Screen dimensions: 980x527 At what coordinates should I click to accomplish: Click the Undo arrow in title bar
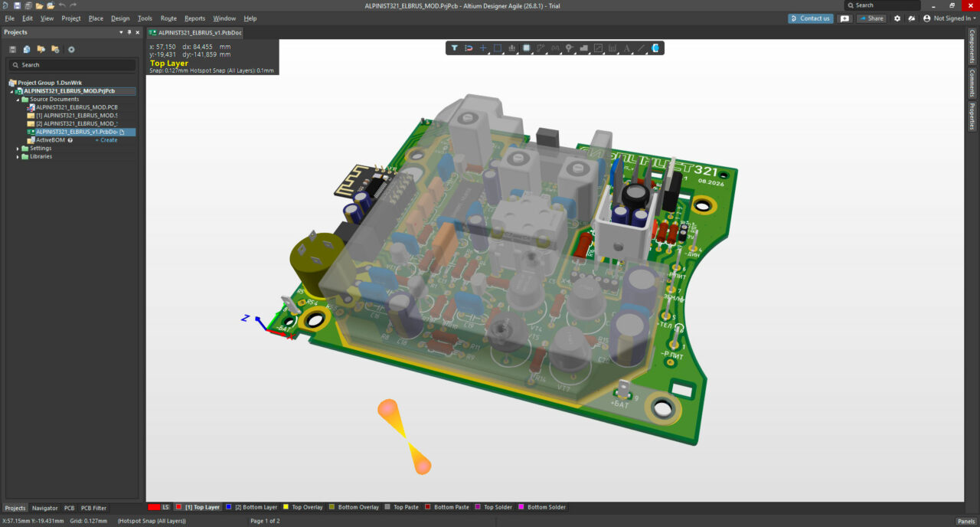pos(62,5)
